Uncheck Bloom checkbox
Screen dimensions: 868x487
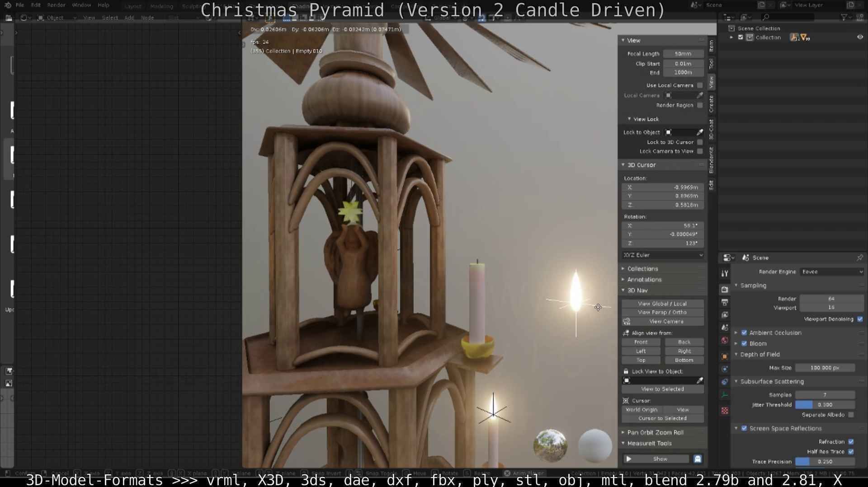tap(744, 344)
